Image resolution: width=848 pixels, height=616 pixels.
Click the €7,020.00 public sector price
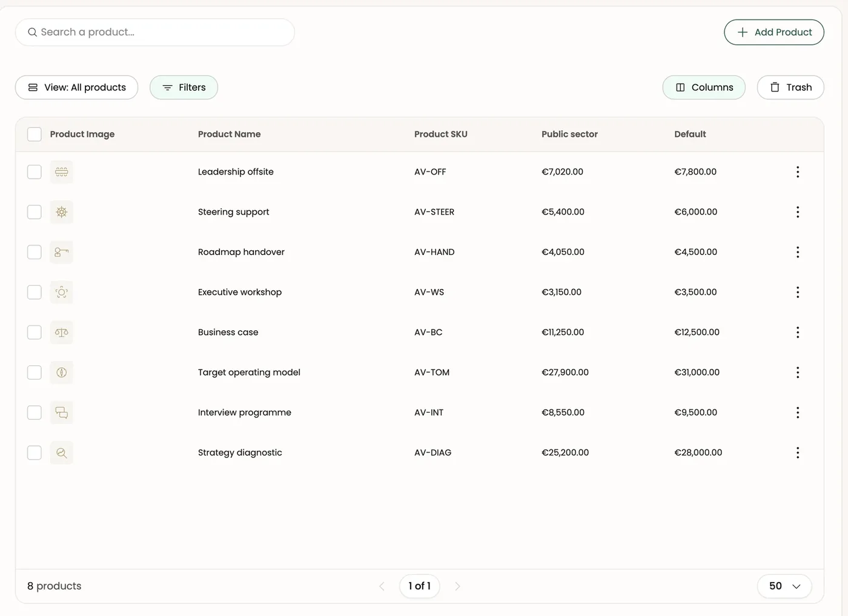pyautogui.click(x=562, y=172)
